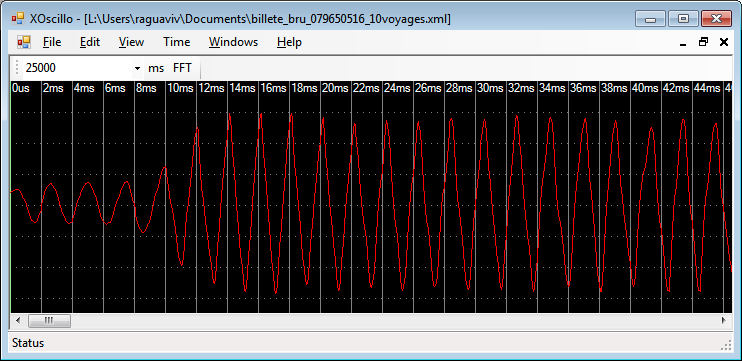The image size is (742, 363).
Task: Click the 25000 time value field
Action: click(78, 68)
